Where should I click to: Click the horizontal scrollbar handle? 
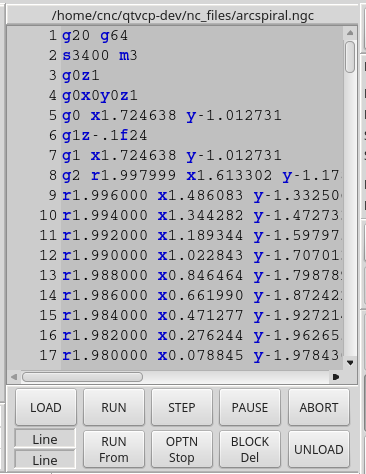[x=82, y=377]
